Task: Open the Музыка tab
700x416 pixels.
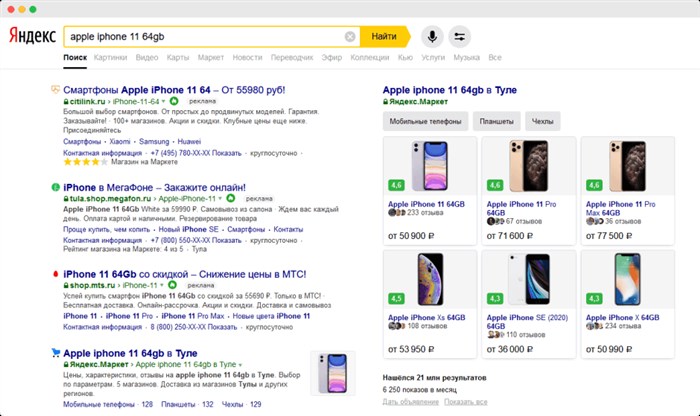Action: tap(467, 58)
